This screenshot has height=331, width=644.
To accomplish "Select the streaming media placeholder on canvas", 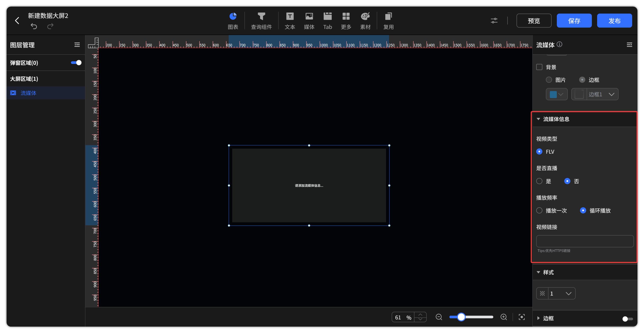I will point(309,185).
